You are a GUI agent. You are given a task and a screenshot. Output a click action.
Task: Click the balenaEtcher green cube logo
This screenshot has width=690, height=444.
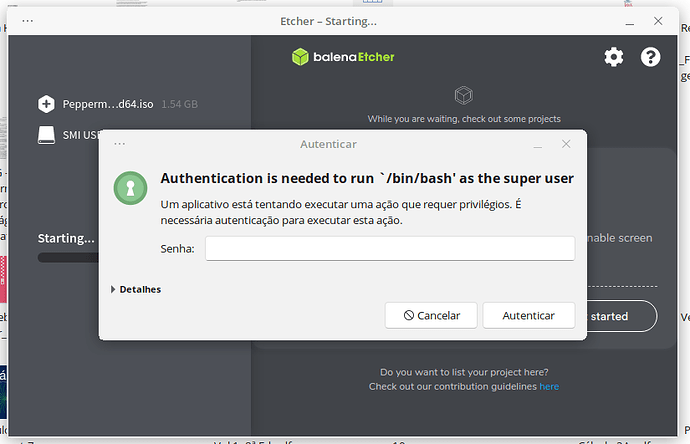[300, 57]
